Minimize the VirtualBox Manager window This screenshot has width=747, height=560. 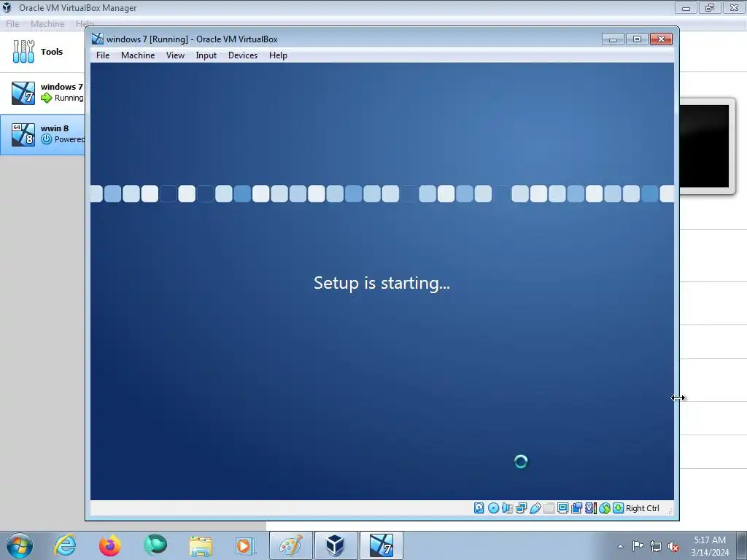click(686, 7)
